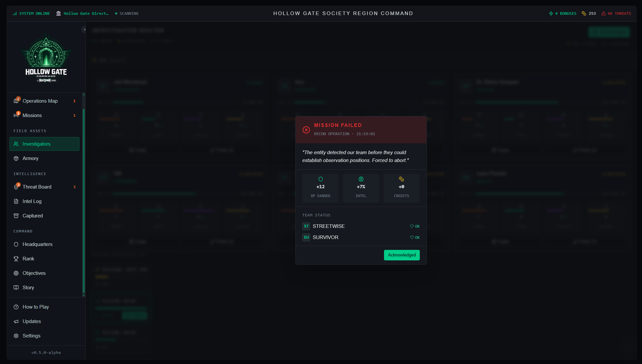This screenshot has height=364, width=642.
Task: Click the Rank trophy icon
Action: click(16, 259)
